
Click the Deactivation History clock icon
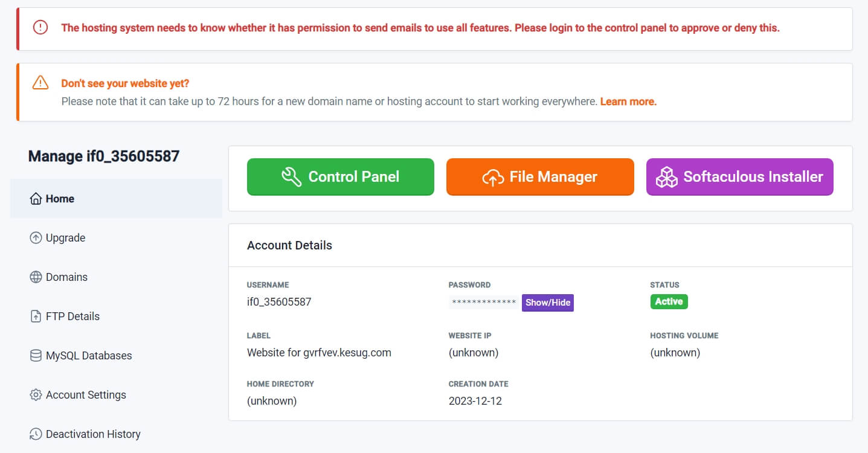point(36,434)
